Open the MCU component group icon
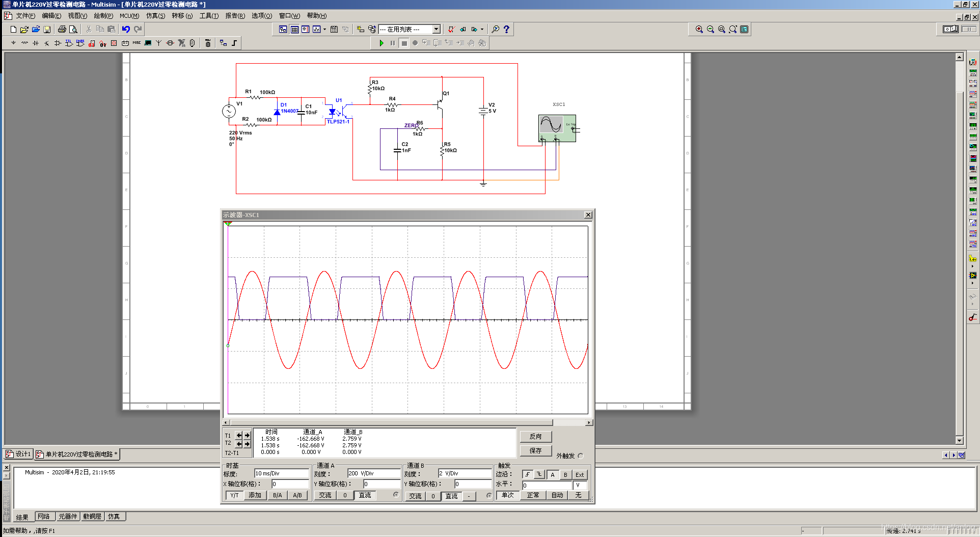This screenshot has width=980, height=537. coord(208,43)
